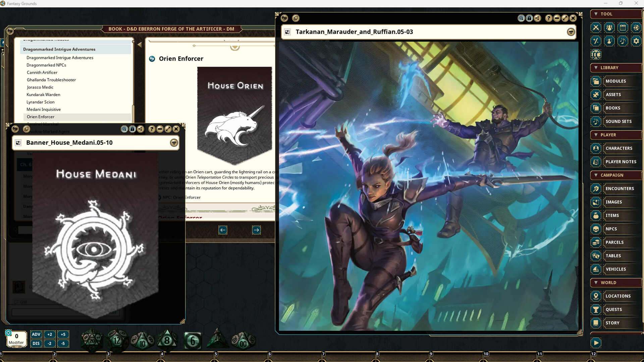The image size is (644, 362).
Task: Open the Party Sheet tool icon
Action: click(609, 27)
